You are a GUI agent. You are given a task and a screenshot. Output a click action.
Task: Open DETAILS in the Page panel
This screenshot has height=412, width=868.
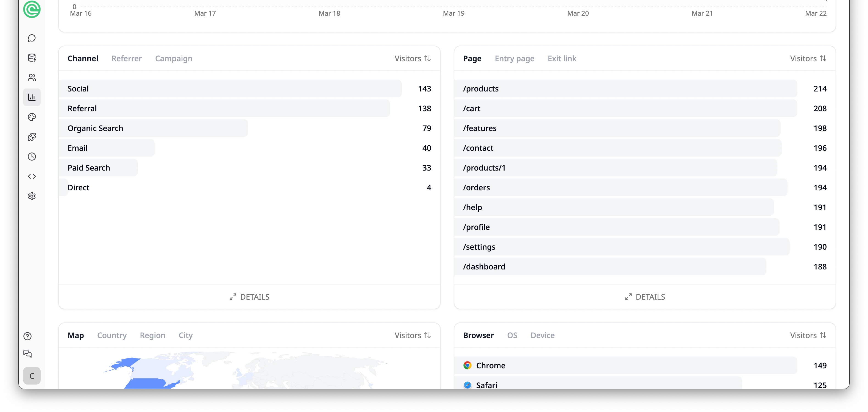click(x=645, y=296)
